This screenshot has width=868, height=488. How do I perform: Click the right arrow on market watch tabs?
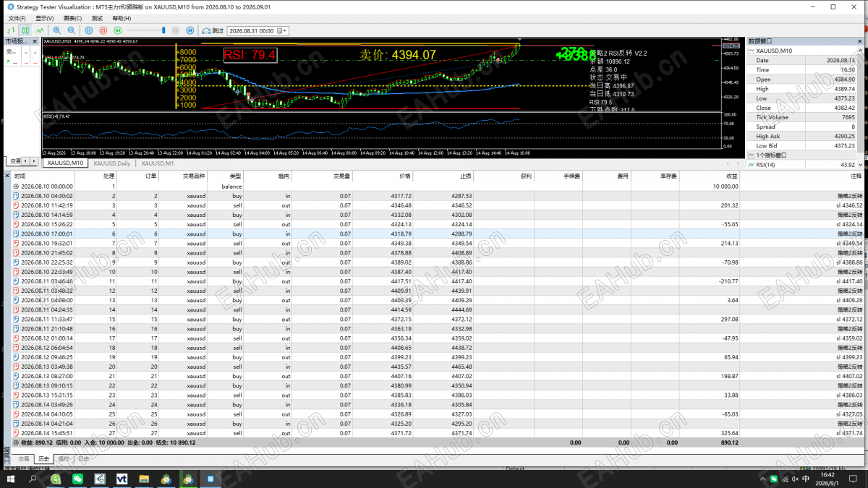tap(34, 161)
